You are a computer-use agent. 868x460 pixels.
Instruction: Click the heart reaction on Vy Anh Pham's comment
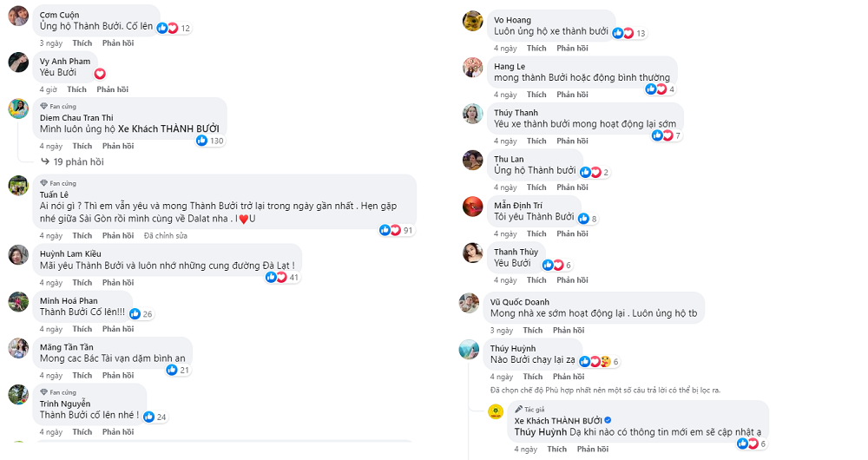100,74
